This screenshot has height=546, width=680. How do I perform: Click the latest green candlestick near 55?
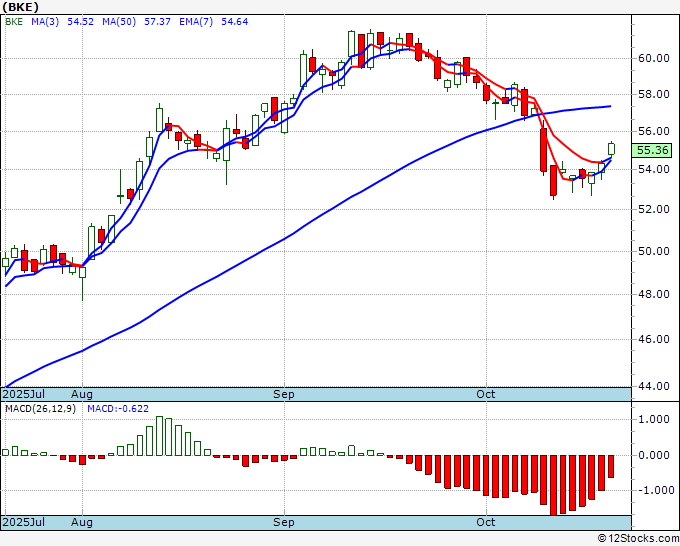(x=611, y=149)
